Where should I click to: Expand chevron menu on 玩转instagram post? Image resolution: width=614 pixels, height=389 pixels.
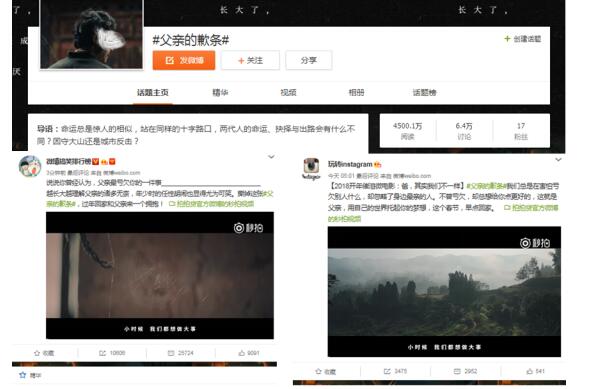[558, 160]
